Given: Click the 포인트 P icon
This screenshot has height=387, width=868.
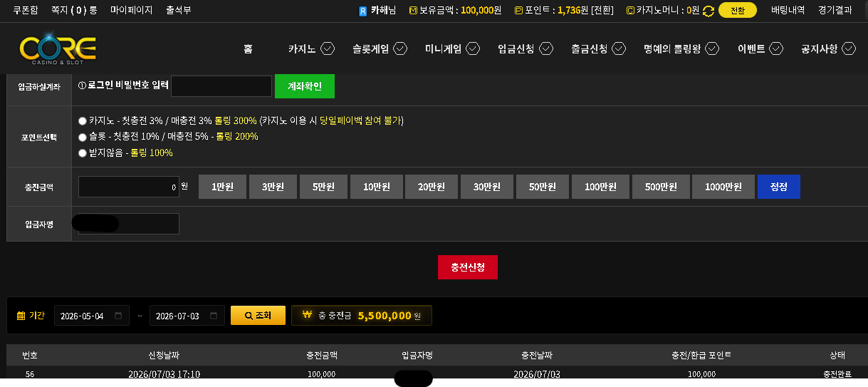Looking at the screenshot, I should point(518,11).
